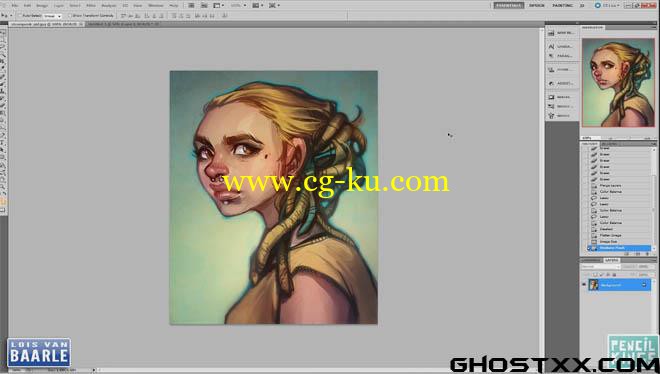The width and height of the screenshot is (660, 374).
Task: Show more workspaces with the chevron
Action: [x=582, y=5]
